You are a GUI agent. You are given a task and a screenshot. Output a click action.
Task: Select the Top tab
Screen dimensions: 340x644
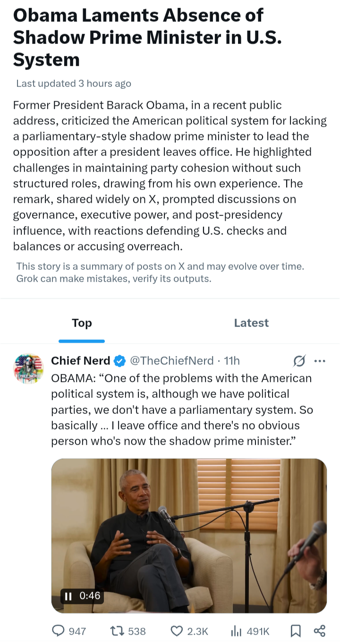(82, 323)
